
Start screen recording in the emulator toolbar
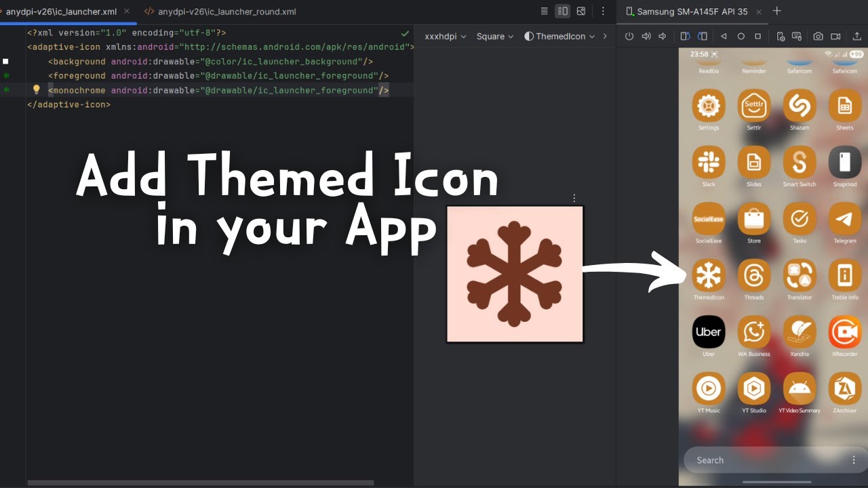pyautogui.click(x=835, y=36)
